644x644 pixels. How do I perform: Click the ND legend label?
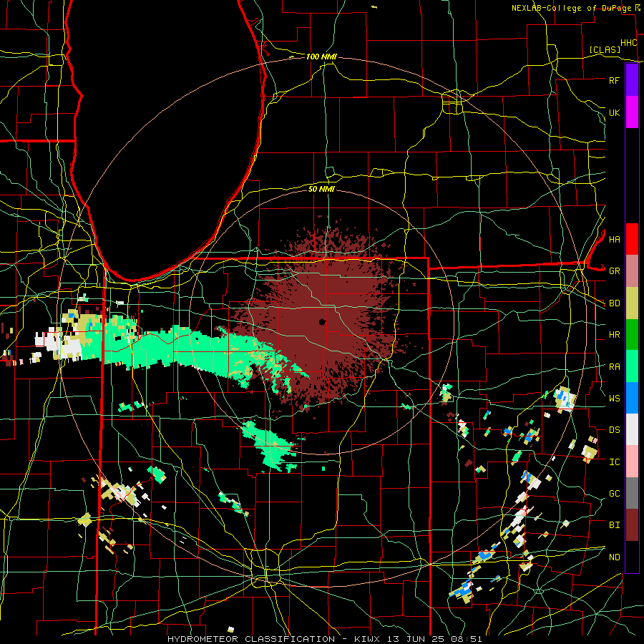pyautogui.click(x=614, y=557)
